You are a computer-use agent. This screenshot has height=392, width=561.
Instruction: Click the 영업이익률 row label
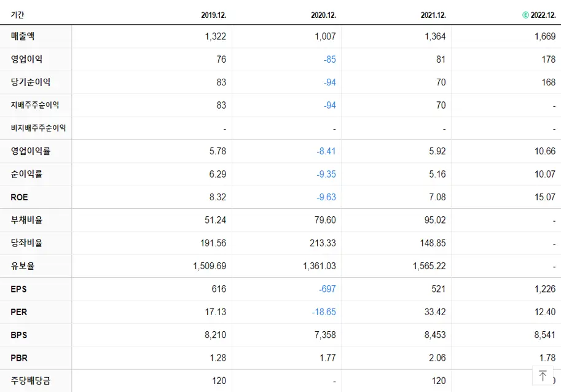point(30,151)
